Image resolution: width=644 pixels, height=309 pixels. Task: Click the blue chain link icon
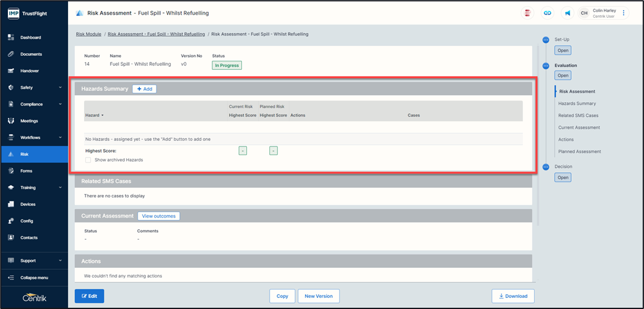point(547,13)
